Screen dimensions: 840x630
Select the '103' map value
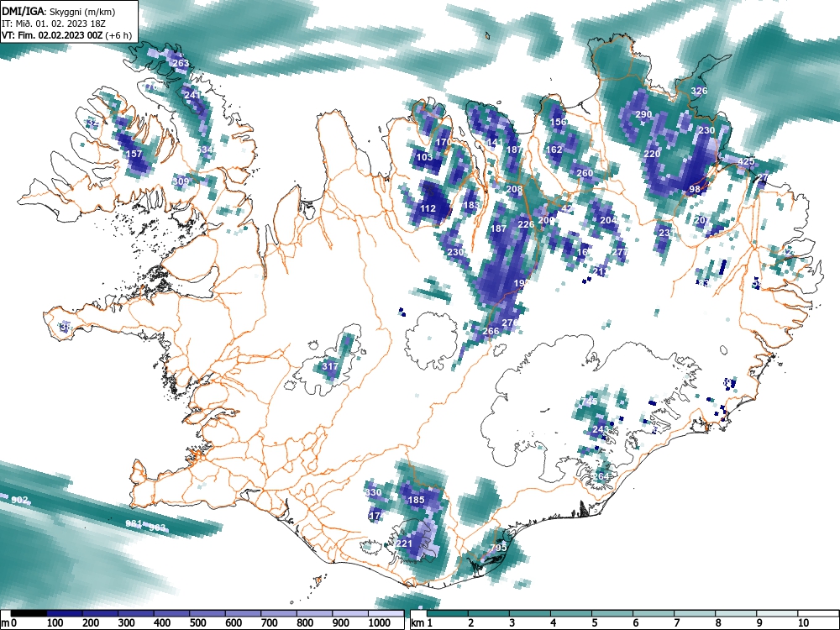pos(424,158)
